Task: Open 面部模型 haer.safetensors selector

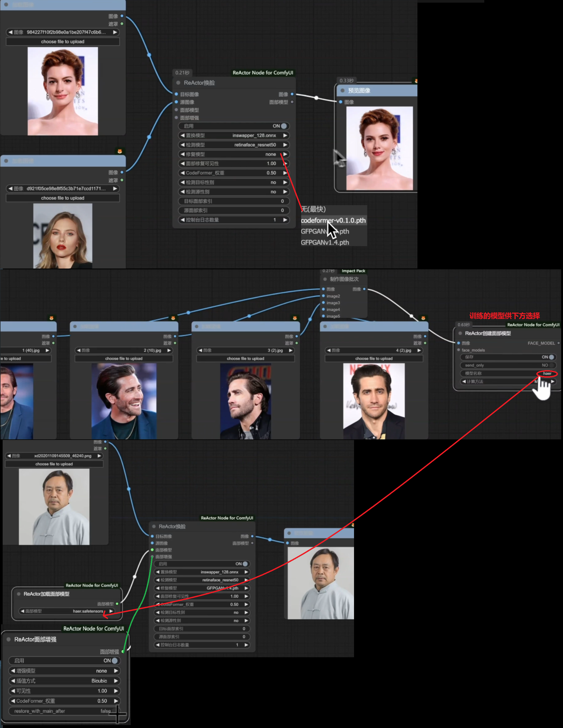Action: point(67,611)
